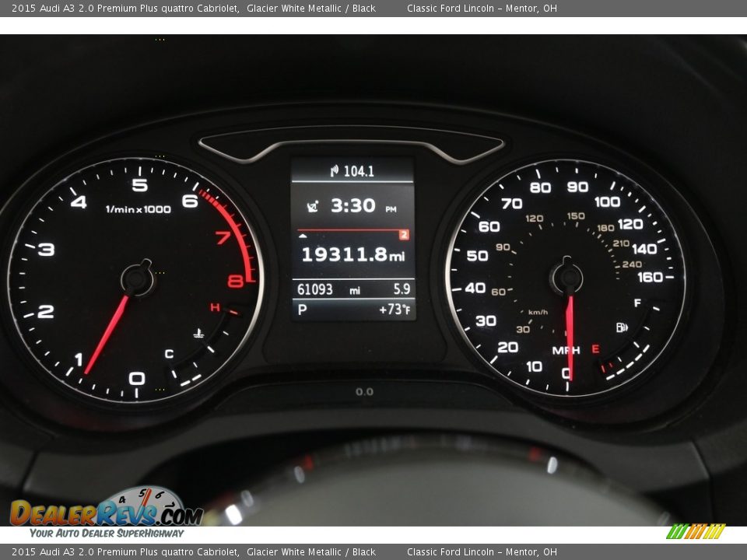Click the '61093 mi' odometer reading
This screenshot has width=747, height=560.
(328, 289)
